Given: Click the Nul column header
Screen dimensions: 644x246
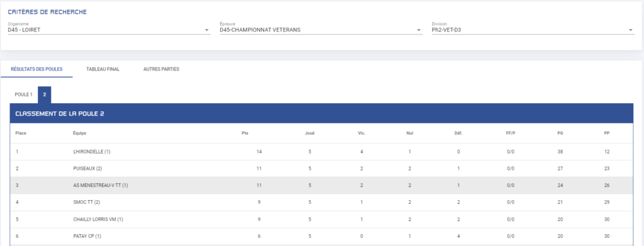Looking at the screenshot, I should coord(410,133).
